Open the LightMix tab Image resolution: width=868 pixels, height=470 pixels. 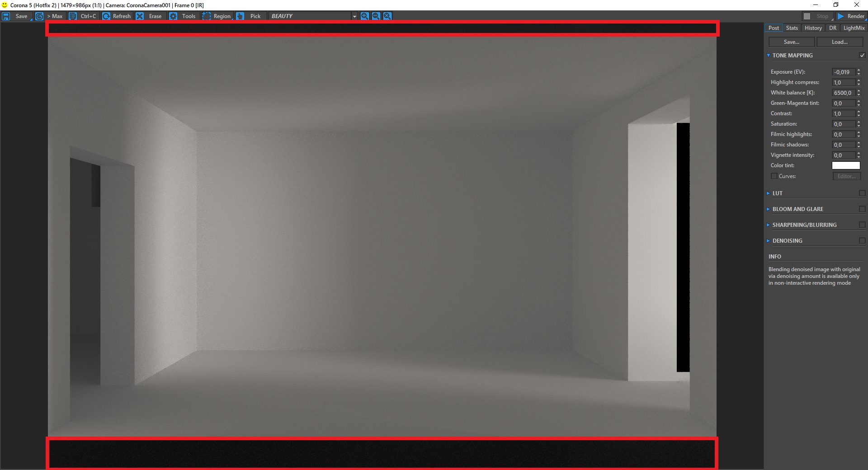tap(854, 28)
